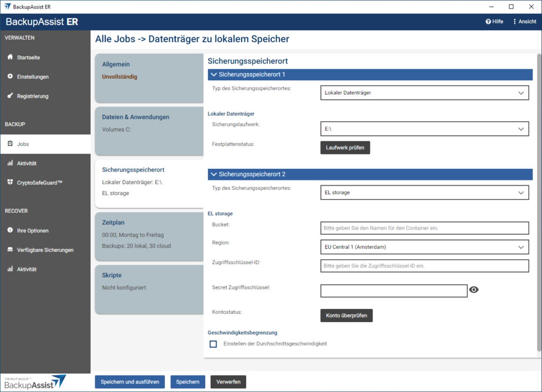542x392 pixels.
Task: Click the Hilfe question mark icon
Action: [x=488, y=22]
